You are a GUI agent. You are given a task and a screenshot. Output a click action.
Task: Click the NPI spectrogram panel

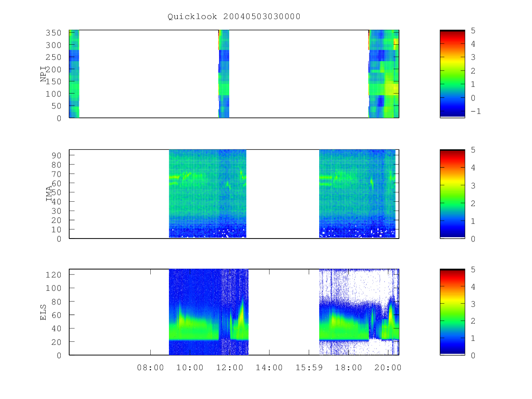tap(234, 74)
